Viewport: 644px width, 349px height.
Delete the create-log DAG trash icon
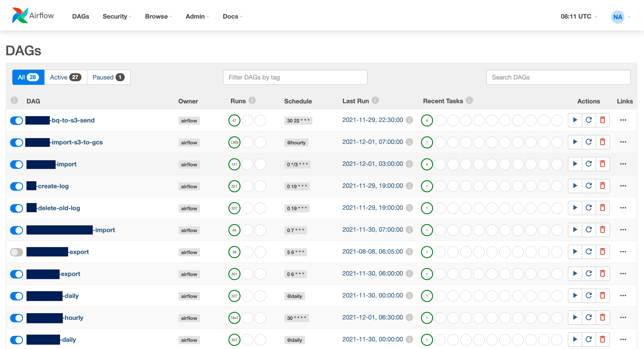coord(603,186)
